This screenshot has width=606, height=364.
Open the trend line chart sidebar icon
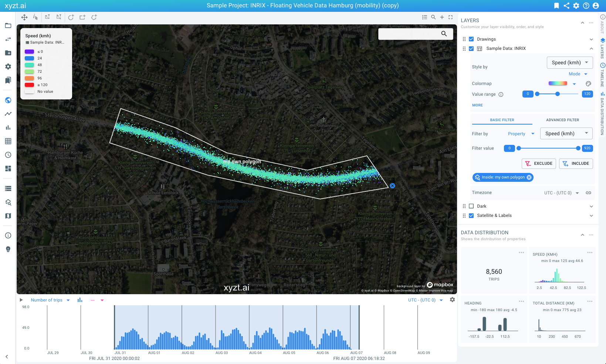[8, 114]
